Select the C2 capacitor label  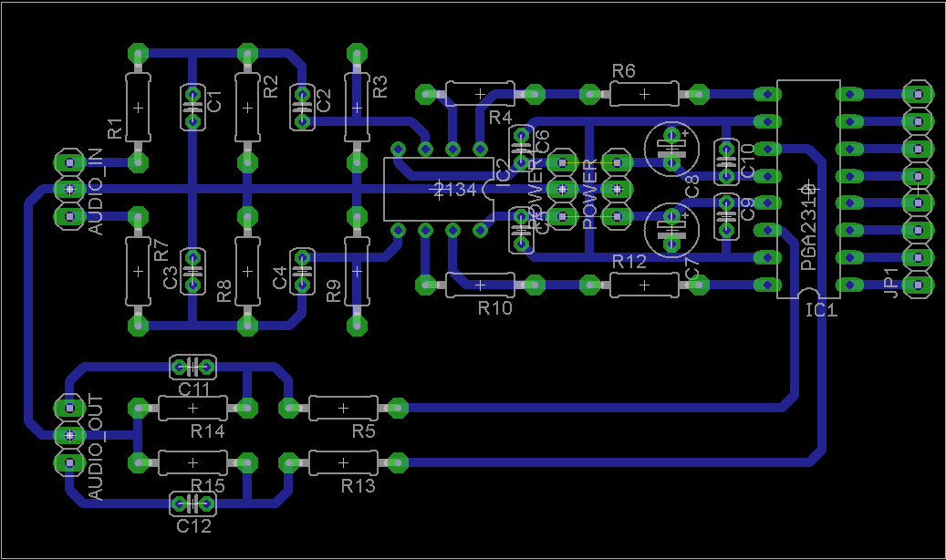324,100
